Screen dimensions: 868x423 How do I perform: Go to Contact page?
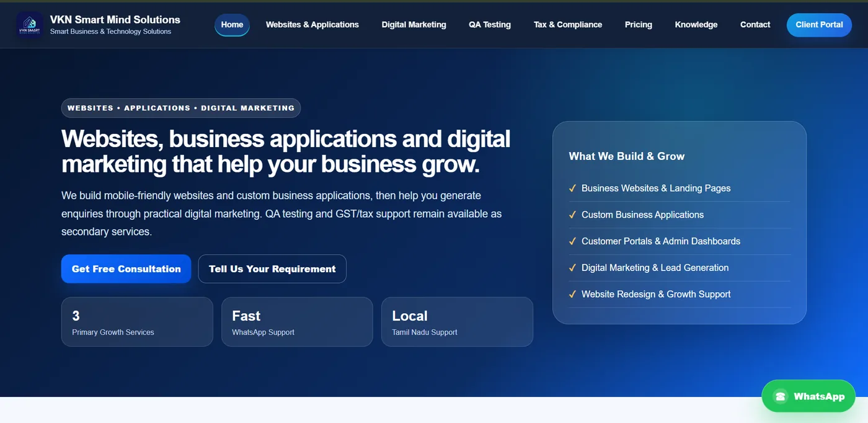[755, 25]
